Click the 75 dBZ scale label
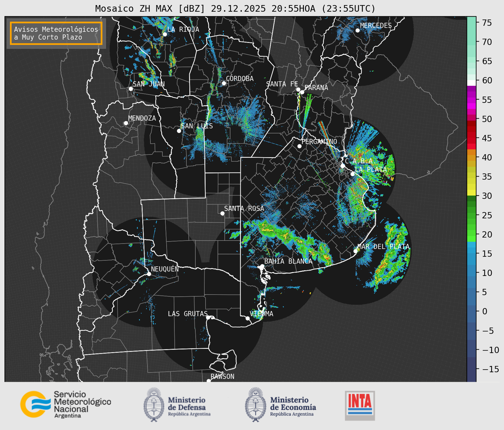504x430 pixels. [487, 23]
